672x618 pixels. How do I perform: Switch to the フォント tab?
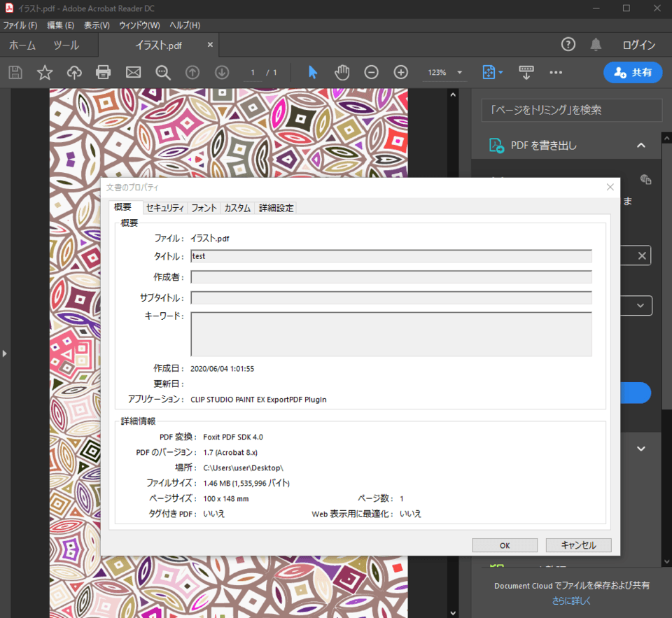pyautogui.click(x=204, y=208)
